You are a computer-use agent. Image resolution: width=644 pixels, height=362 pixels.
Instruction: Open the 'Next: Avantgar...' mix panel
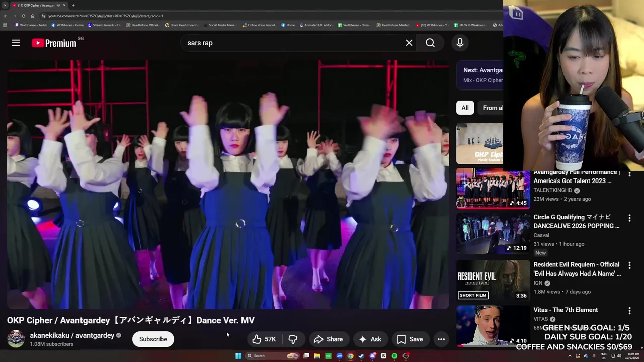coord(479,75)
